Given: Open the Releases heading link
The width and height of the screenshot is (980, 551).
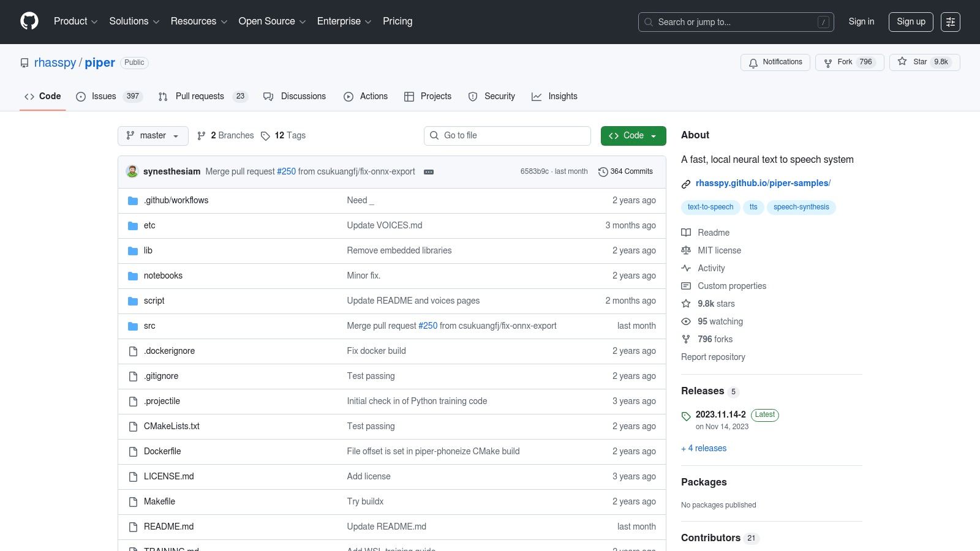Looking at the screenshot, I should point(703,391).
